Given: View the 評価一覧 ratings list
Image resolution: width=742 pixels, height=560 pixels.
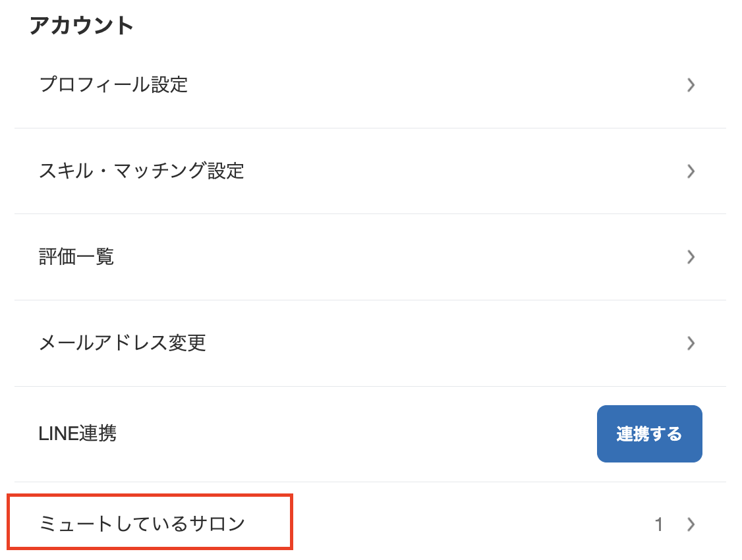Looking at the screenshot, I should (75, 257).
